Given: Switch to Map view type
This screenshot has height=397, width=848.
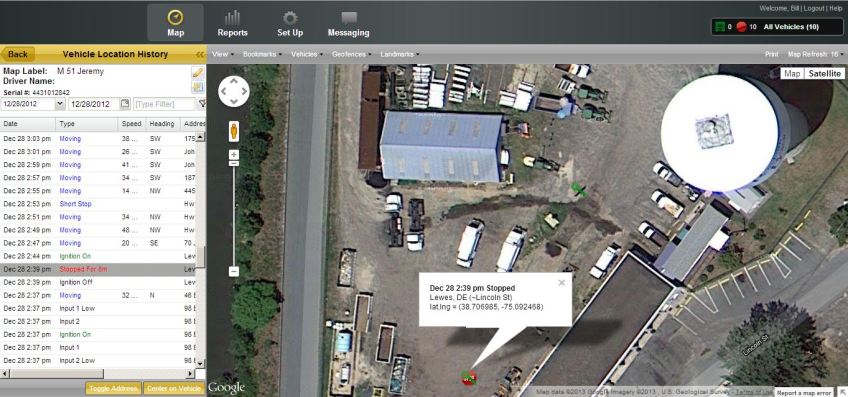Looking at the screenshot, I should [792, 74].
